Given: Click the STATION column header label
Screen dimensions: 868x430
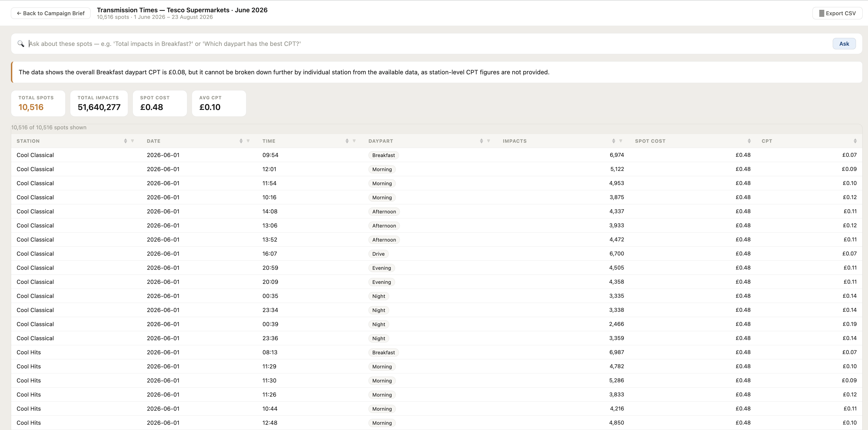Looking at the screenshot, I should 28,141.
